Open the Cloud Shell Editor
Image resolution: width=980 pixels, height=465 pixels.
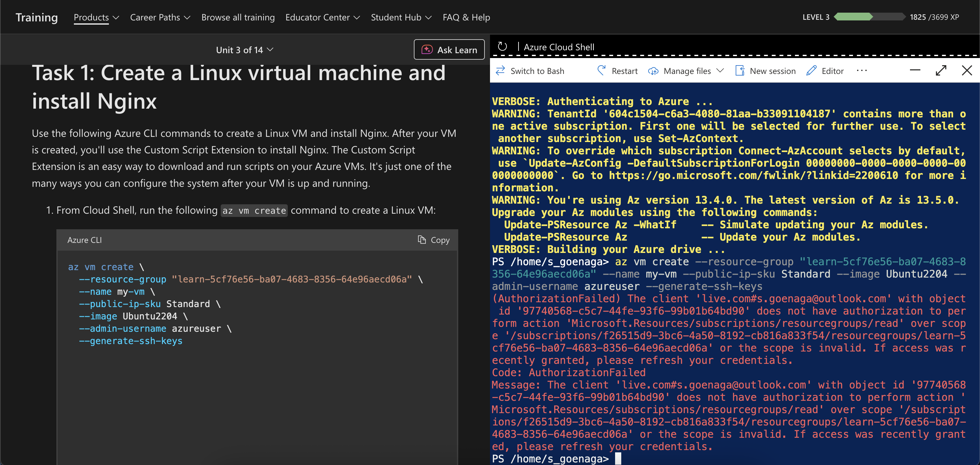pyautogui.click(x=825, y=71)
